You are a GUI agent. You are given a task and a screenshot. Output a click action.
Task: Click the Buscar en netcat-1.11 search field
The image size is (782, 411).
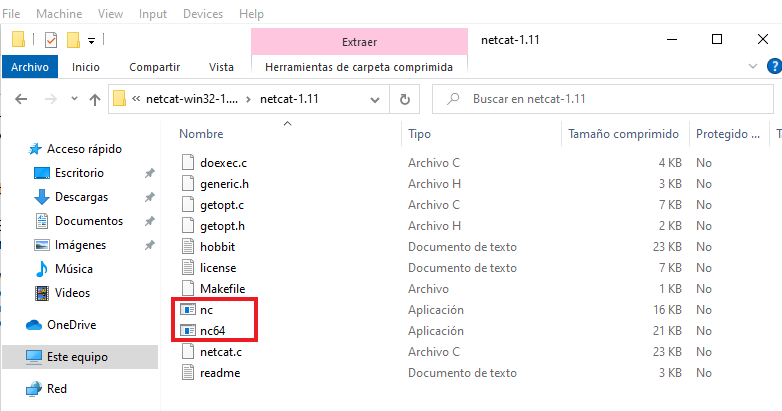pos(602,99)
